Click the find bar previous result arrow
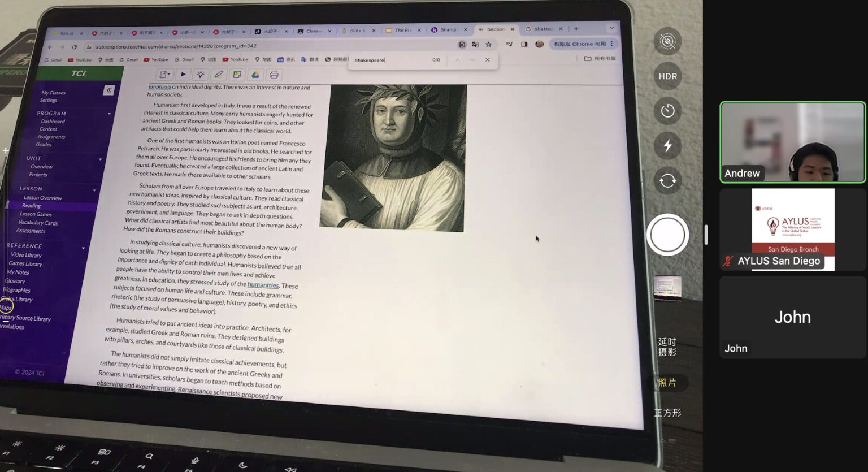Viewport: 868px width, 472px height. (x=457, y=59)
